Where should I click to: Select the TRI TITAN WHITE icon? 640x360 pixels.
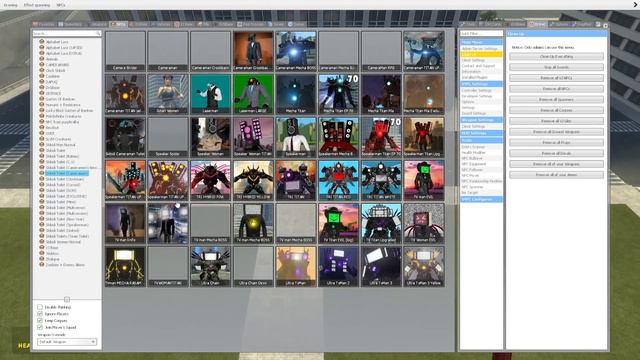381,180
